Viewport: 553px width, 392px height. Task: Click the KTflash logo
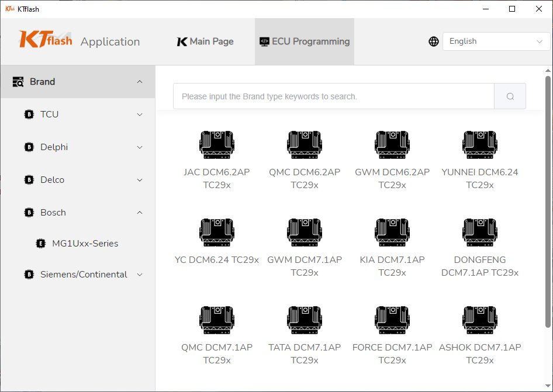(46, 39)
